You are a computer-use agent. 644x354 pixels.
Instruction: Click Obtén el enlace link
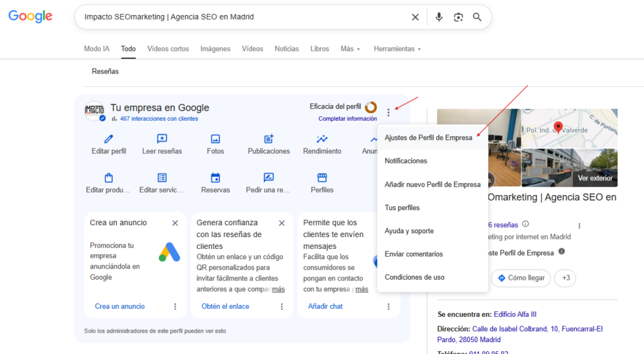[225, 306]
